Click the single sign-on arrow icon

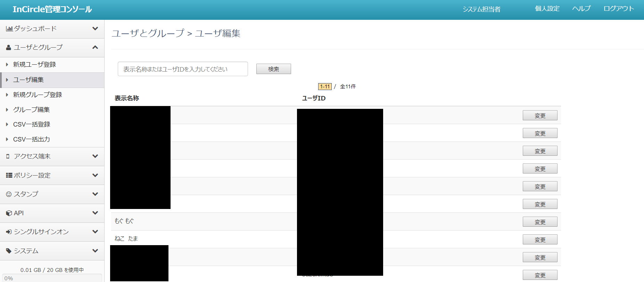click(9, 232)
